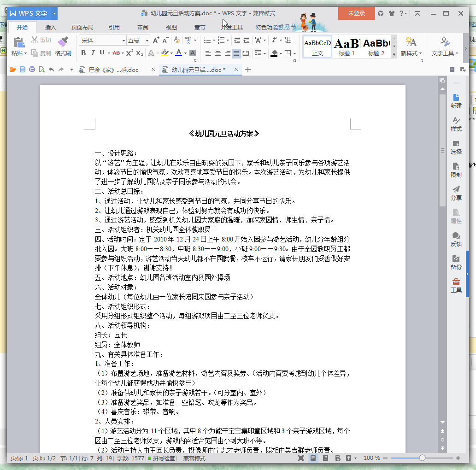Click the Paste (粘贴) clipboard icon
The width and height of the screenshot is (476, 470).
click(19, 42)
